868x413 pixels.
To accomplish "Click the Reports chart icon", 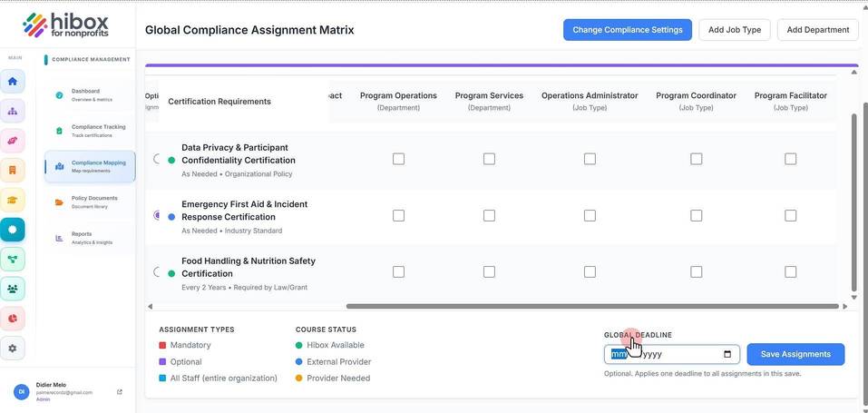I will 59,239.
